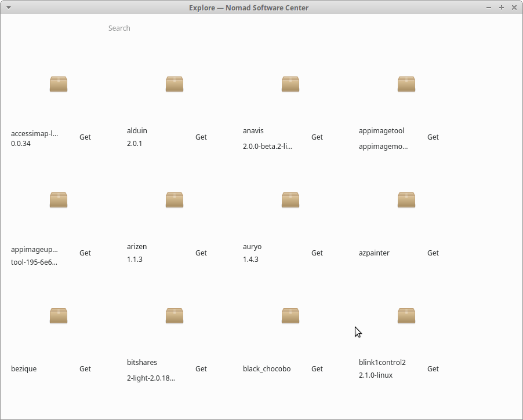Click the Search input field

pos(119,28)
